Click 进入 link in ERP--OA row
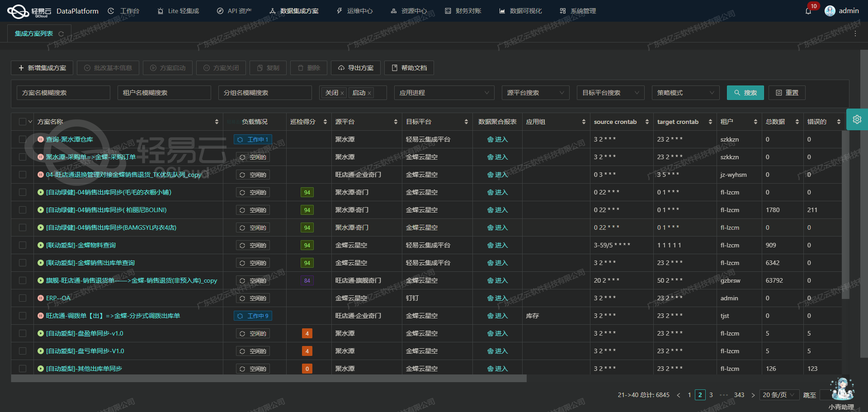This screenshot has width=868, height=412. pos(498,298)
